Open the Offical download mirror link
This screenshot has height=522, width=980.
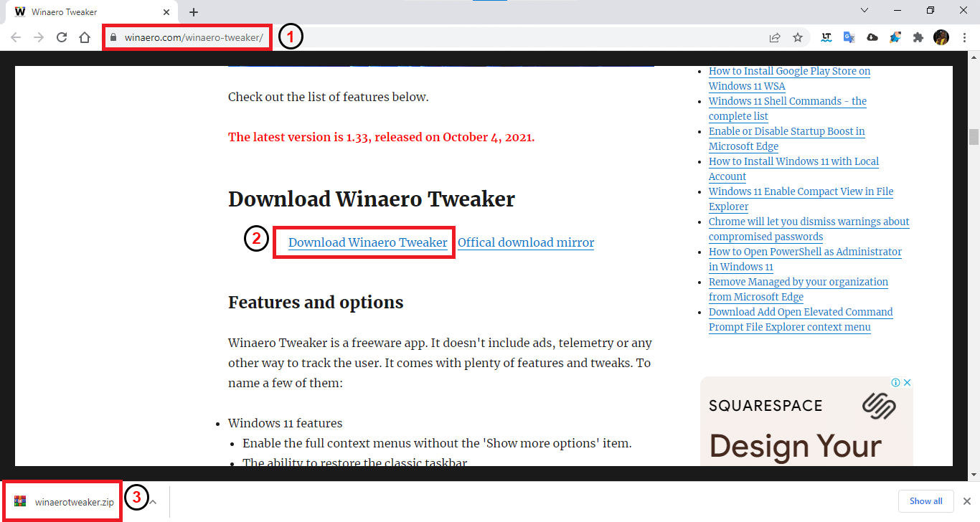click(526, 242)
